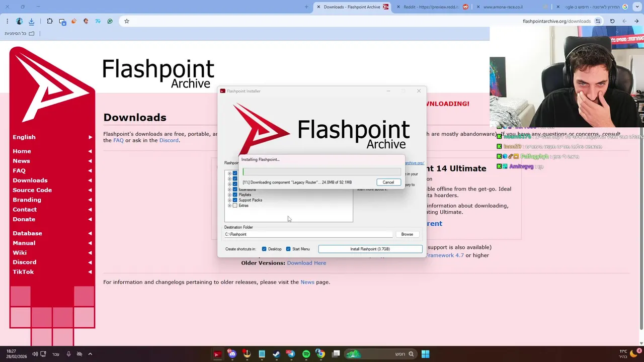Click the C:\Flashpoint destination folder field
644x362 pixels.
(x=308, y=234)
